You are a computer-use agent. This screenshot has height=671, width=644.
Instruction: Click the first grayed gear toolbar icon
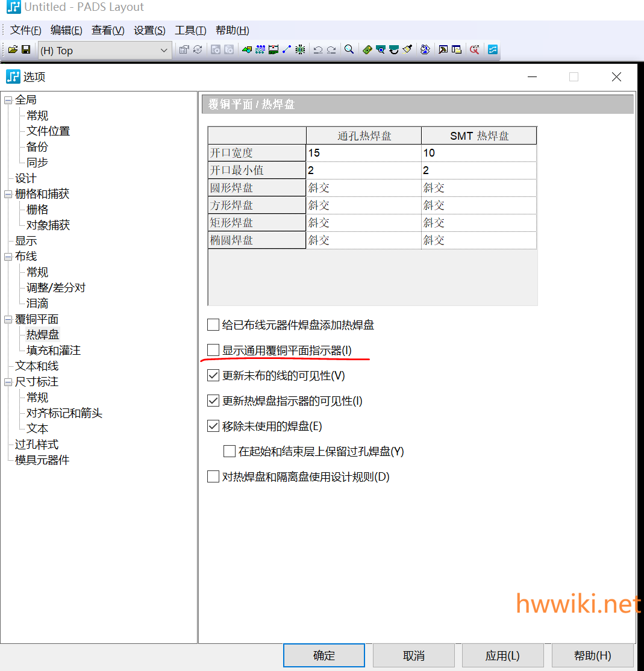(216, 49)
